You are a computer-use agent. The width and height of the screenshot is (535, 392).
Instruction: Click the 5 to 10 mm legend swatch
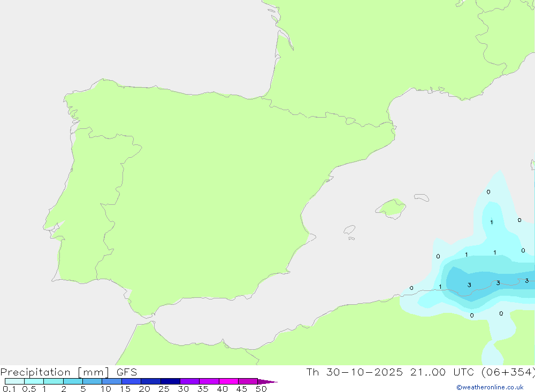tap(92, 381)
